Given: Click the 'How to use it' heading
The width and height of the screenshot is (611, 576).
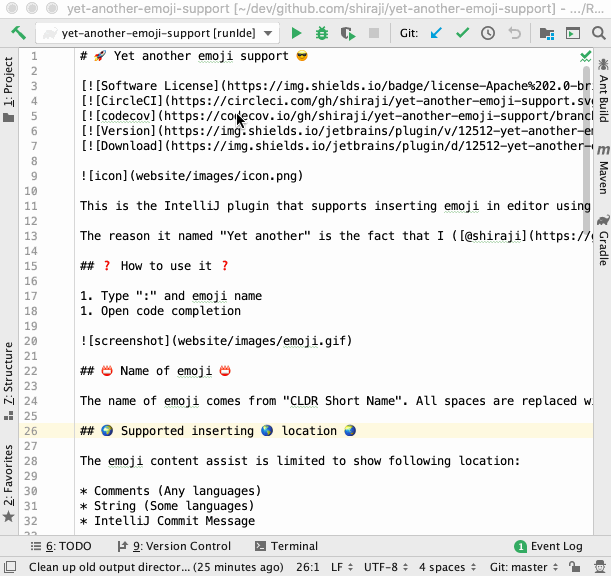Looking at the screenshot, I should pos(154,266).
